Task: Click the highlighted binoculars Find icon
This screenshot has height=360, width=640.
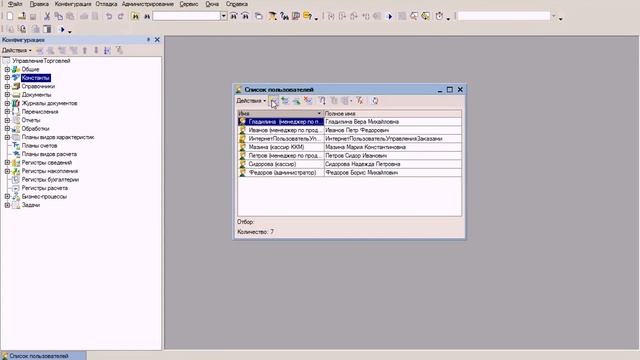Action: (x=135, y=16)
